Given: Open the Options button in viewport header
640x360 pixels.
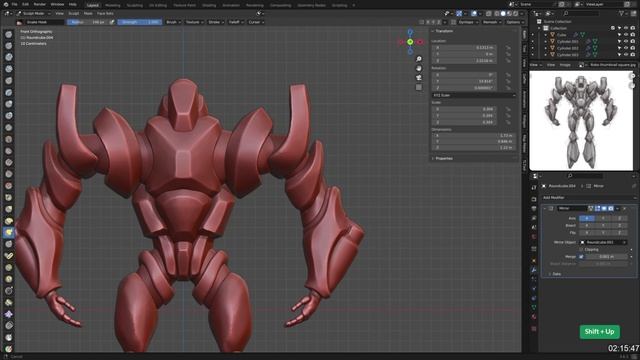Looking at the screenshot, I should pyautogui.click(x=514, y=22).
